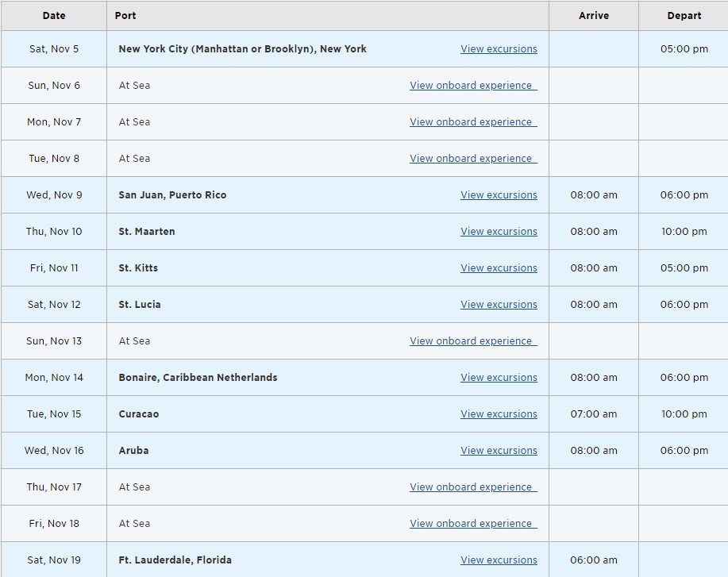Open View excursions for Ft. Lauderdale
Screen dimensions: 728x577
pos(499,560)
